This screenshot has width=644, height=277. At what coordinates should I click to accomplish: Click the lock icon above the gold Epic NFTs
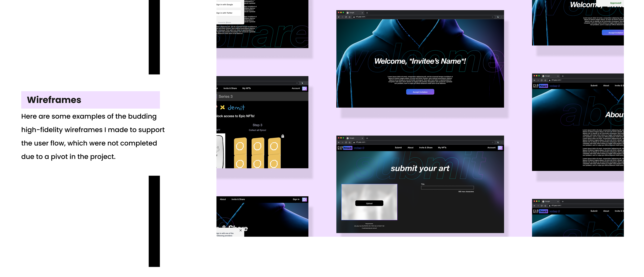pyautogui.click(x=282, y=136)
